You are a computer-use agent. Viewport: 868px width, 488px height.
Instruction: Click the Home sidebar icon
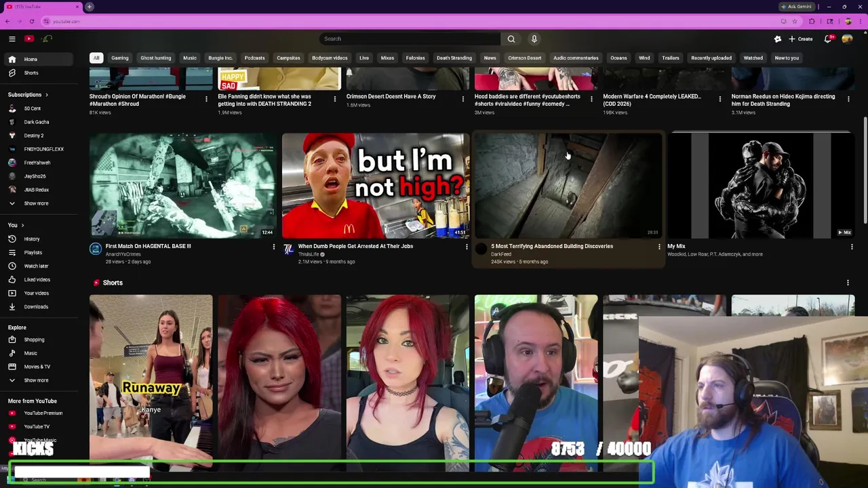point(12,59)
